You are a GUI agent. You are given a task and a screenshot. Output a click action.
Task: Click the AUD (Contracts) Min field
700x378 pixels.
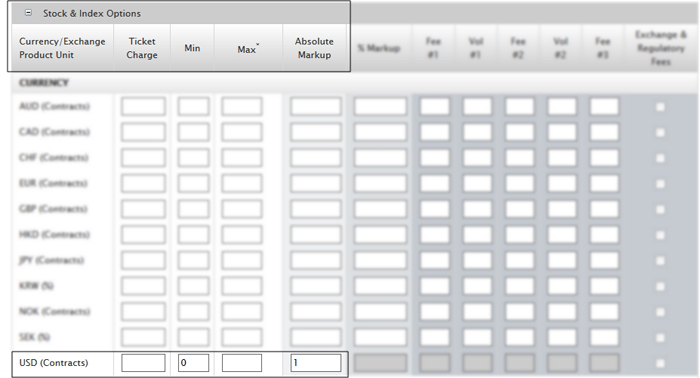tap(193, 106)
